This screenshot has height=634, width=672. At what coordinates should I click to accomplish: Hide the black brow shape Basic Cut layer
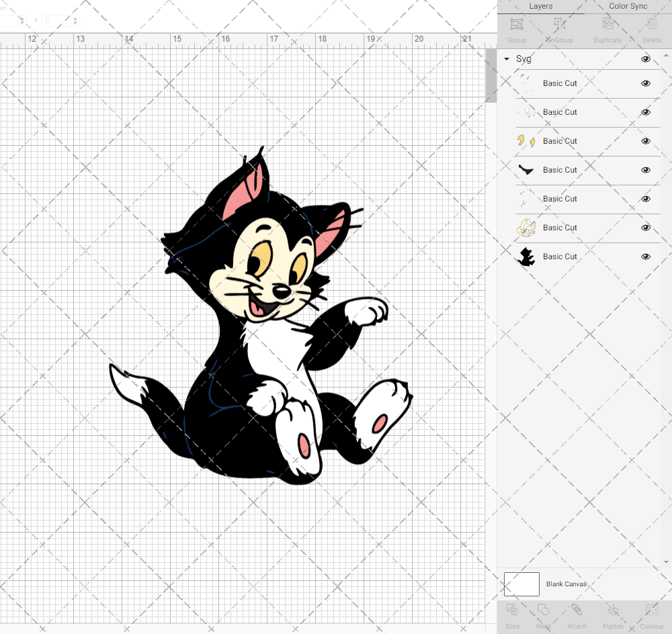pyautogui.click(x=646, y=170)
